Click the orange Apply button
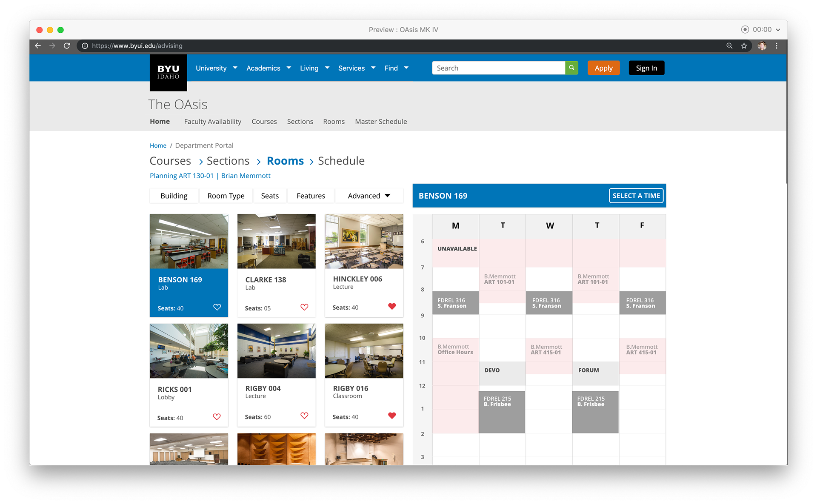This screenshot has width=817, height=504. [x=603, y=68]
